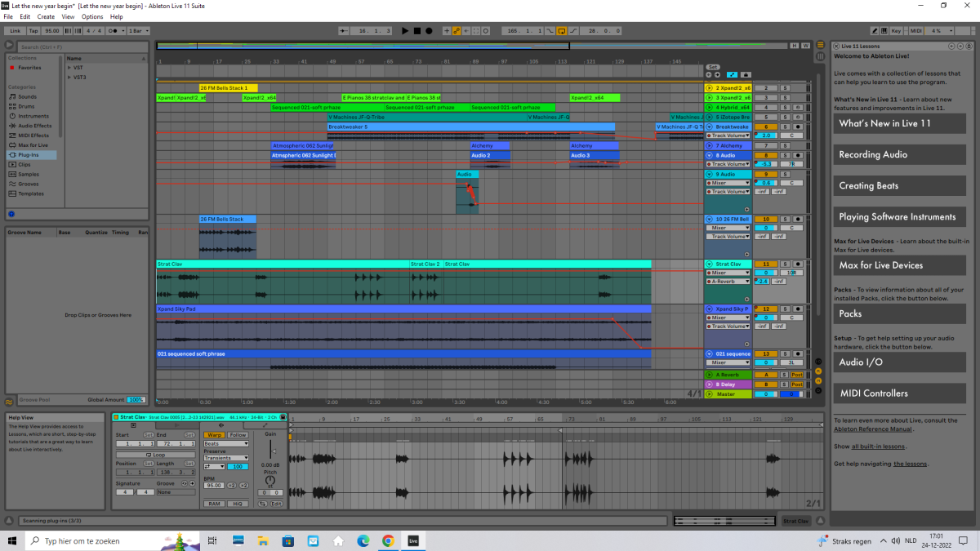The width and height of the screenshot is (980, 551).
Task: Open the Preserve Transients dropdown
Action: [x=226, y=458]
